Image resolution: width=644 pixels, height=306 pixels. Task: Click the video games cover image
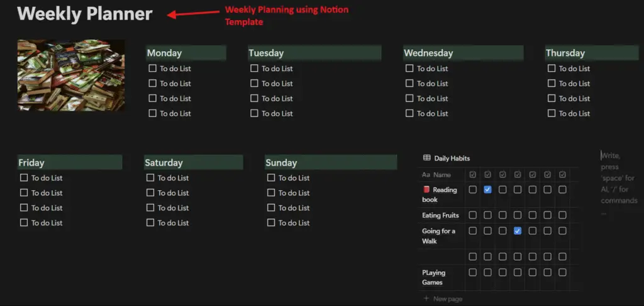tap(71, 75)
